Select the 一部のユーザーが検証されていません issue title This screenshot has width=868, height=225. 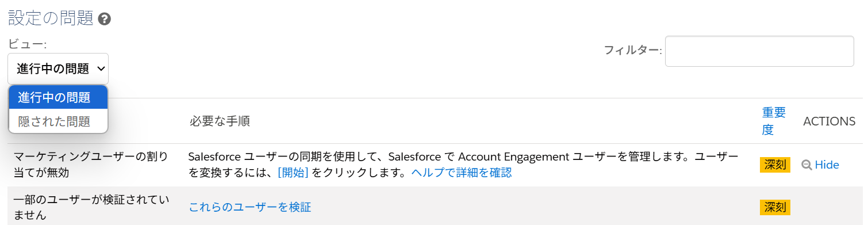[x=91, y=207]
